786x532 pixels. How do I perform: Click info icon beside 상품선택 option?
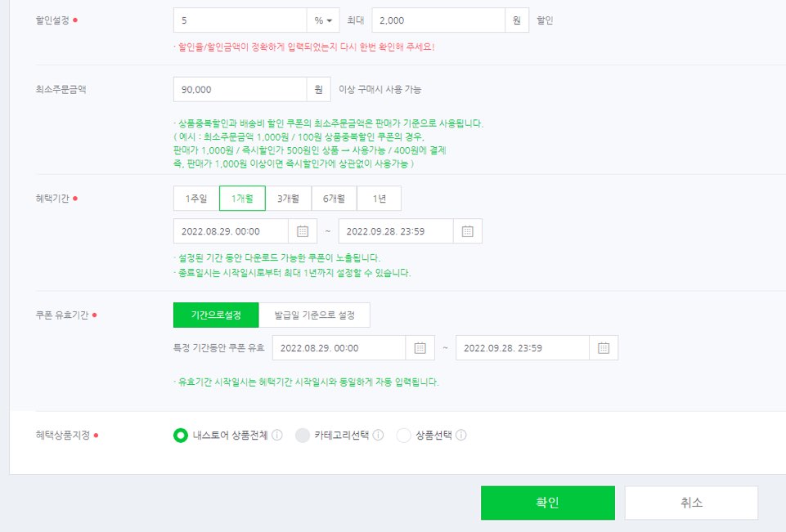click(460, 436)
